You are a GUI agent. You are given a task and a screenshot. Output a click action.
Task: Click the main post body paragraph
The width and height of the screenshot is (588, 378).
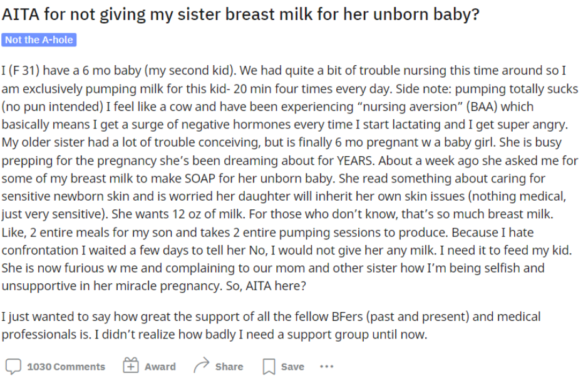coord(290,178)
